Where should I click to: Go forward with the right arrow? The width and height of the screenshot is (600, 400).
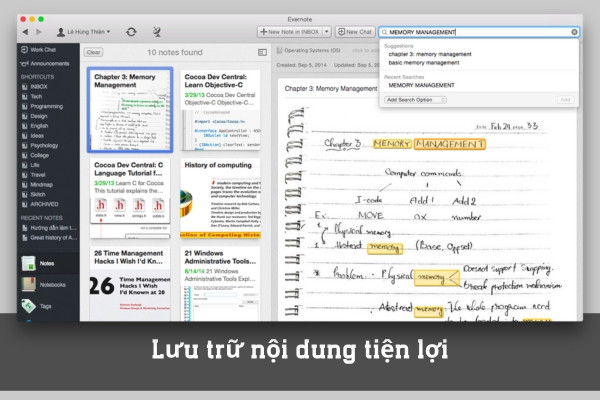(39, 32)
